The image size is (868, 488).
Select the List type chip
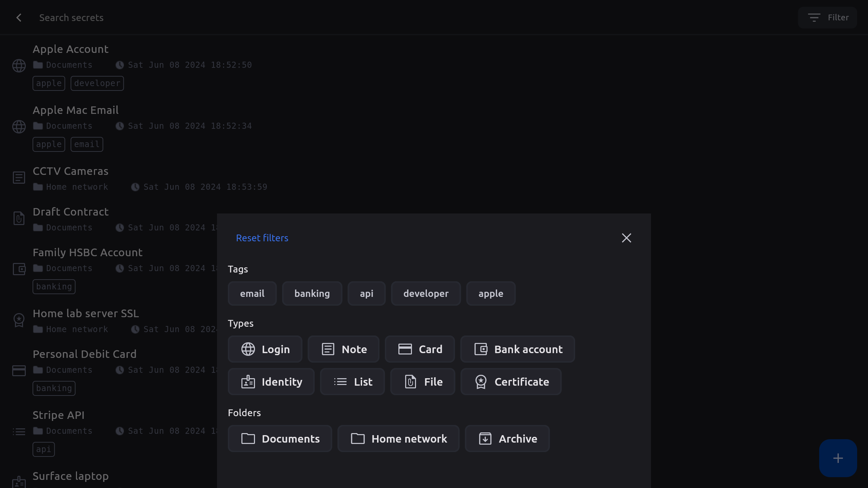(352, 382)
